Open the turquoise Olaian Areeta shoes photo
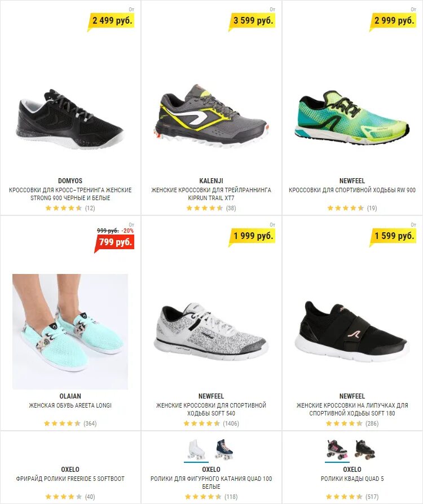423x504 pixels. (70, 331)
